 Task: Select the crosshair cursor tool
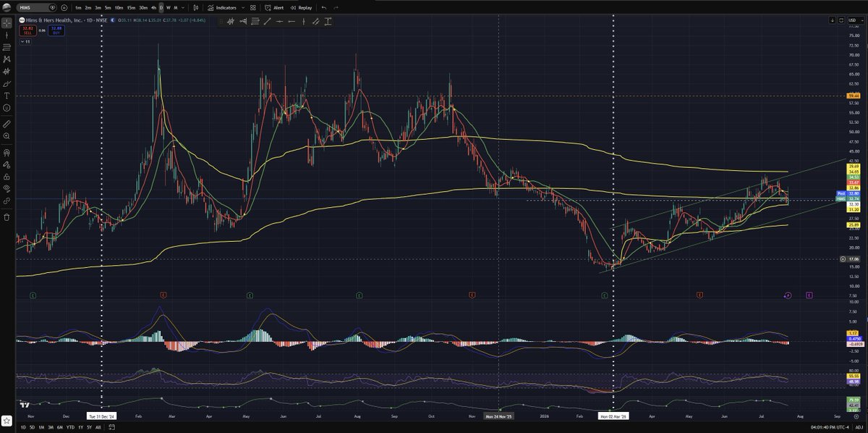pyautogui.click(x=6, y=22)
